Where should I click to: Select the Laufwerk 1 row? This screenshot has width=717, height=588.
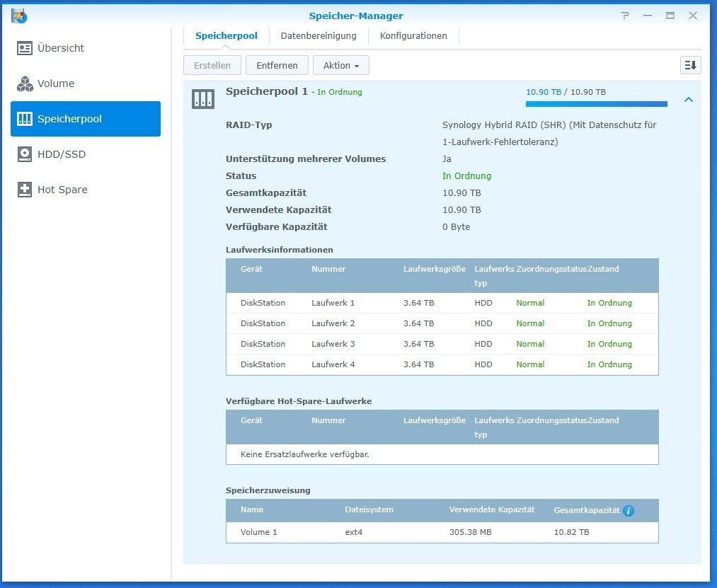[442, 303]
